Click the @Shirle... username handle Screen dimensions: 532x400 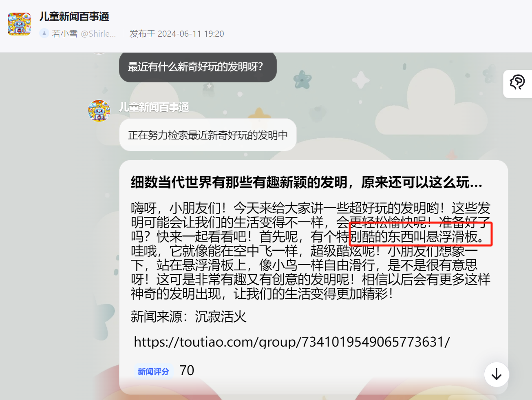click(98, 34)
